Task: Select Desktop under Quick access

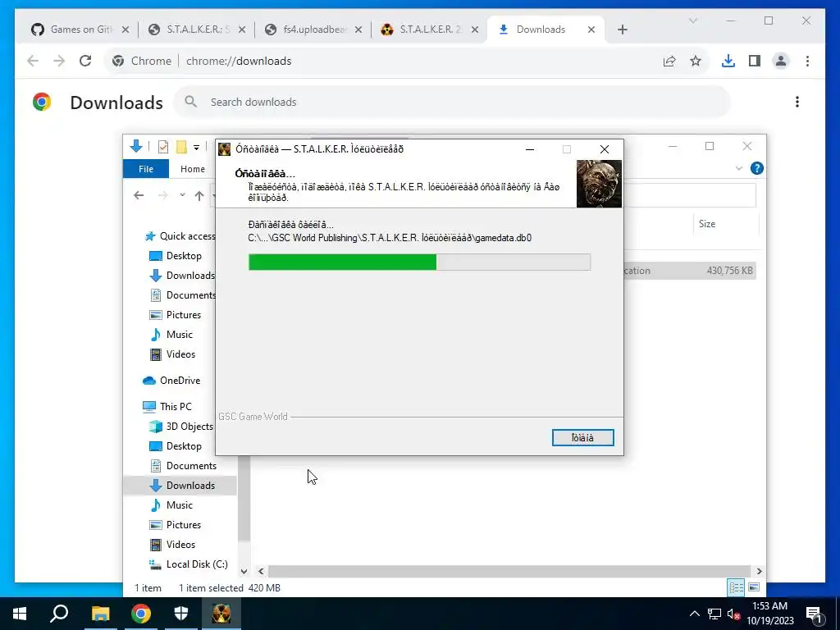Action: (x=184, y=256)
